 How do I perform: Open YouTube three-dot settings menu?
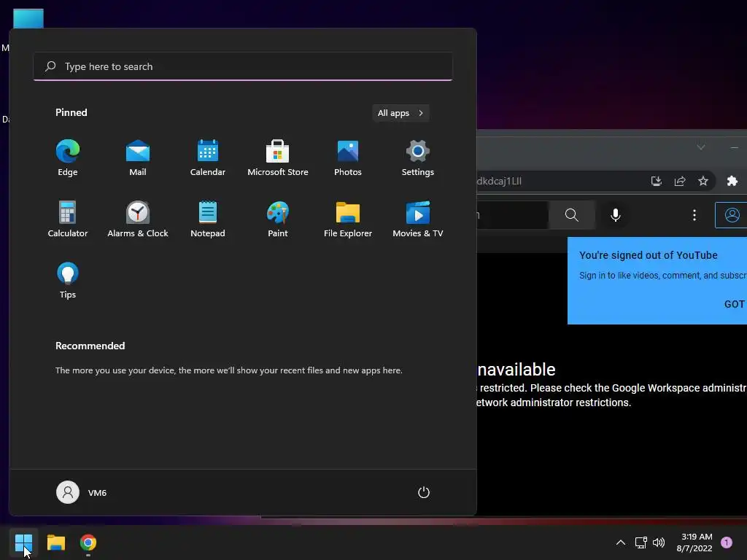coord(694,215)
